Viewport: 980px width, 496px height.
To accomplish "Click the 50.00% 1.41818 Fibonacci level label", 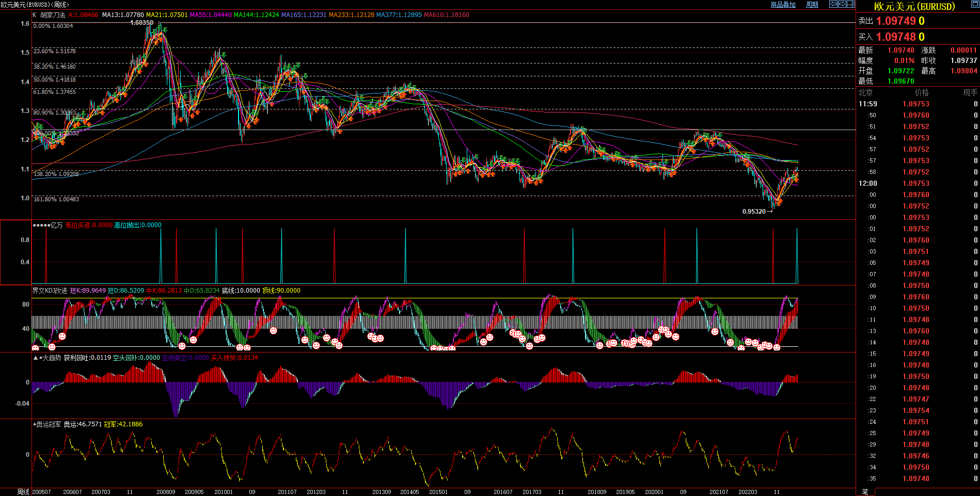I will click(x=55, y=79).
